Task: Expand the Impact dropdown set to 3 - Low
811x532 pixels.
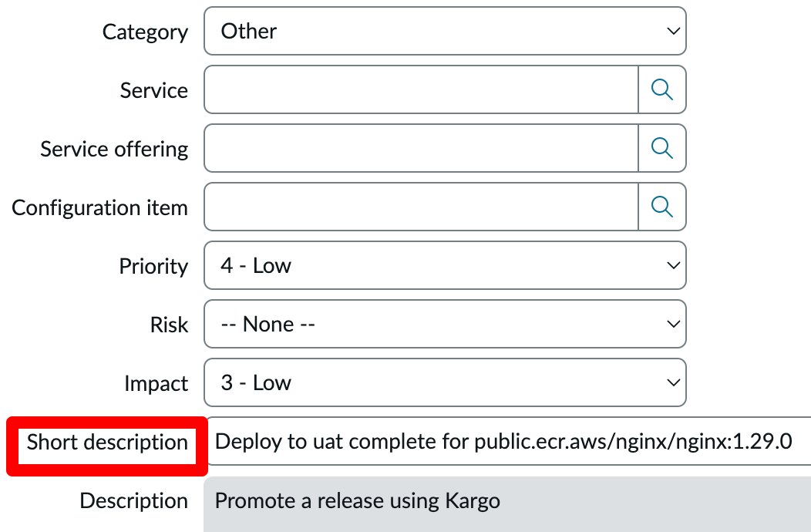Action: pos(445,382)
